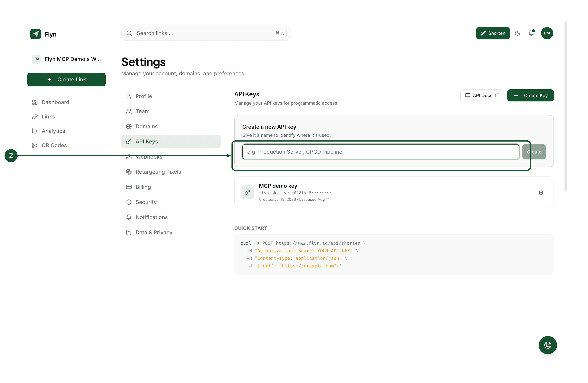Click the Retargeting Pixels target icon
The height and width of the screenshot is (383, 588).
129,172
